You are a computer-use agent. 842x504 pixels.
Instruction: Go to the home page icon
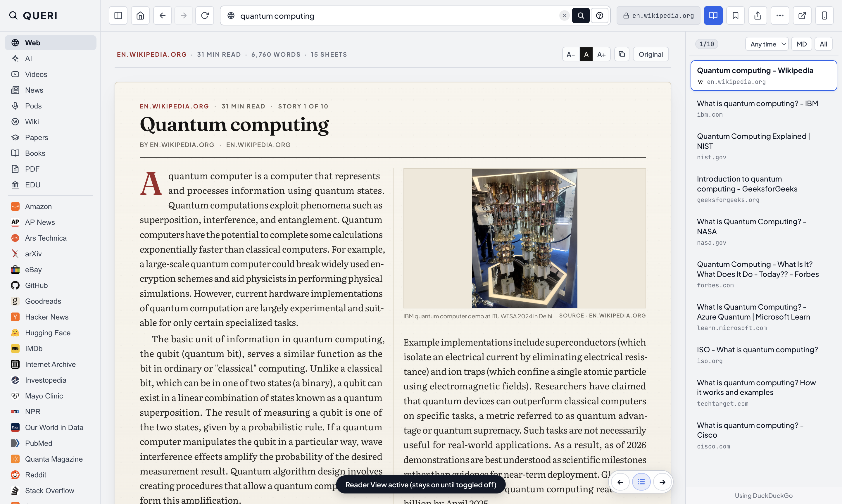(140, 15)
